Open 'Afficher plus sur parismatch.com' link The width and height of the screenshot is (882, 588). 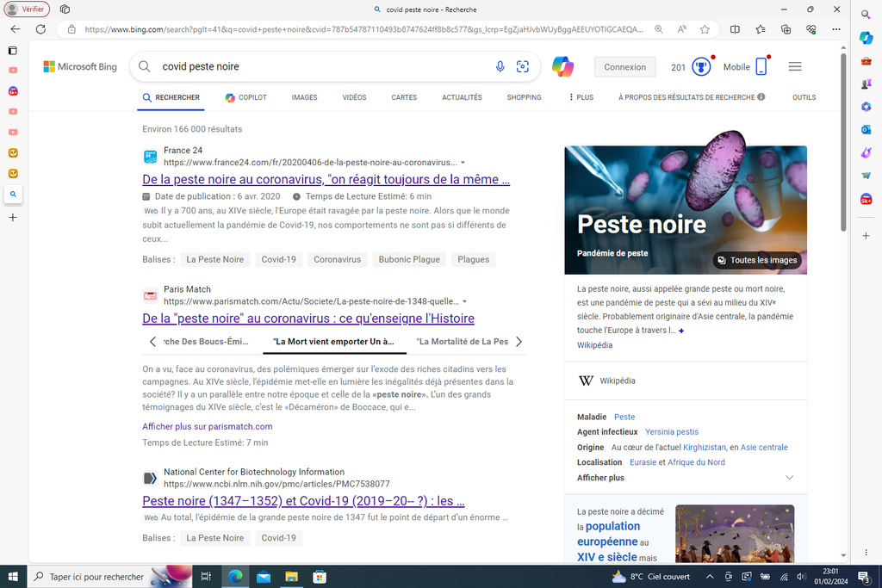click(207, 426)
